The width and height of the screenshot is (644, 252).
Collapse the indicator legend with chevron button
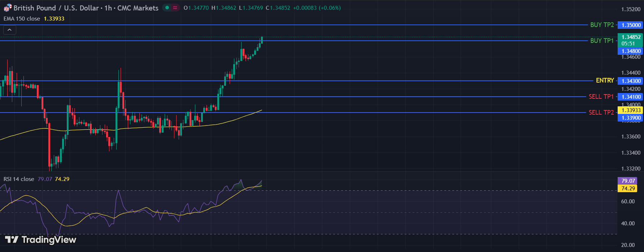(x=10, y=30)
